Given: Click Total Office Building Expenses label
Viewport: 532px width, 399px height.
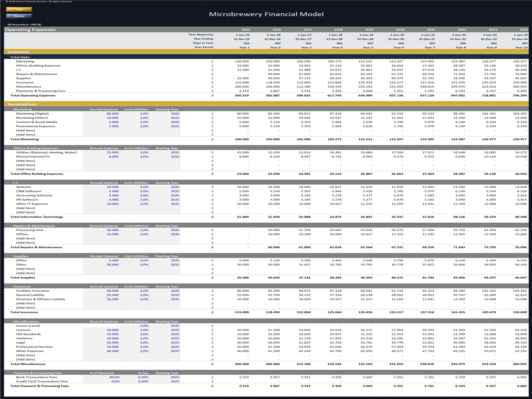Looking at the screenshot, I should pyautogui.click(x=37, y=174).
